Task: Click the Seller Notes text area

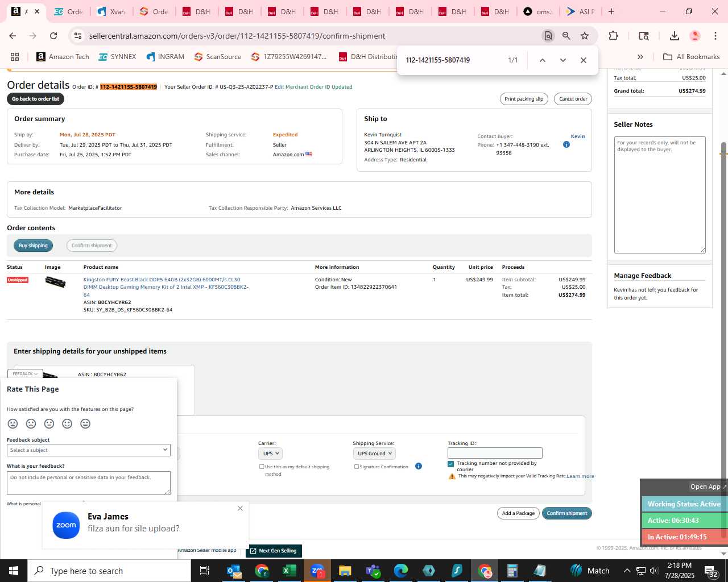Action: (x=660, y=195)
